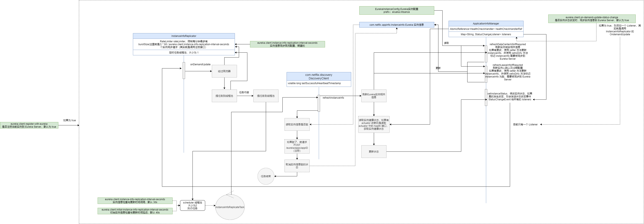
Task: Select the eureka.client.register-with-eureka green config box
Action: click(29, 125)
